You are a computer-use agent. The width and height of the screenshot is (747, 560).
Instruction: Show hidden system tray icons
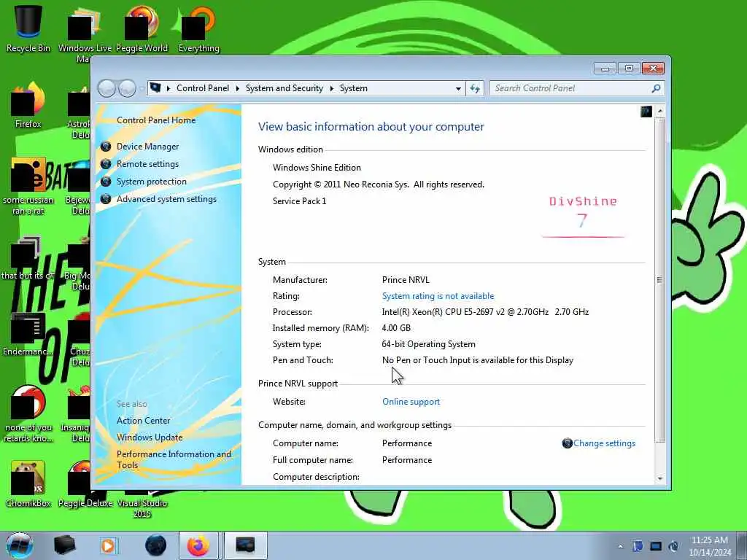620,546
